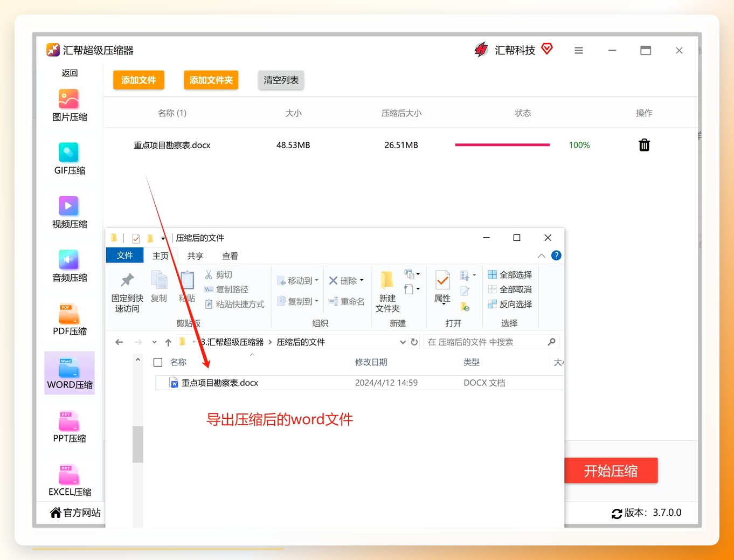Open the quick access toolbar customize dropdown
The width and height of the screenshot is (734, 560).
(163, 238)
